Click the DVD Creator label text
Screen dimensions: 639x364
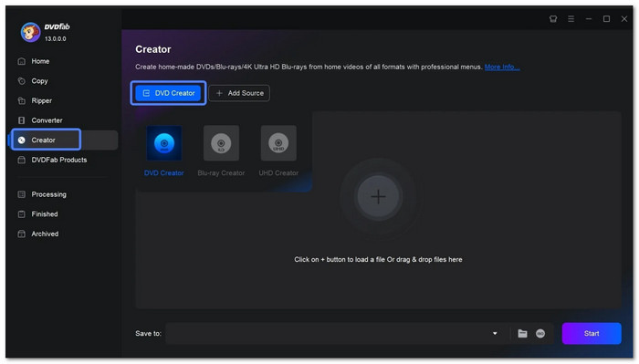point(163,173)
